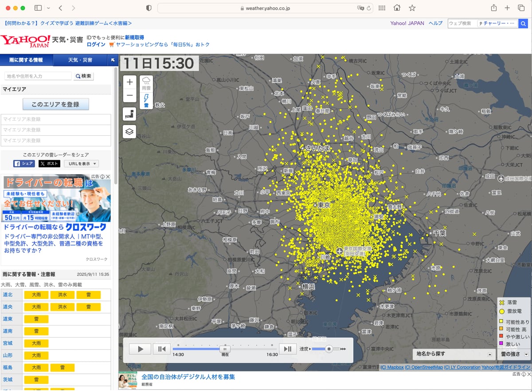This screenshot has height=392, width=532.
Task: Select the 雨に関する情報 tab
Action: [27, 60]
